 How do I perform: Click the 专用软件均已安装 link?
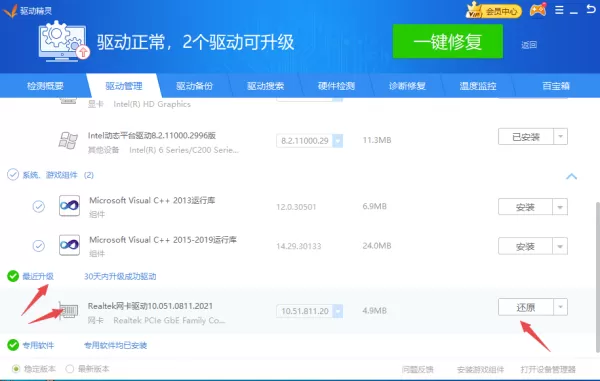(116, 345)
